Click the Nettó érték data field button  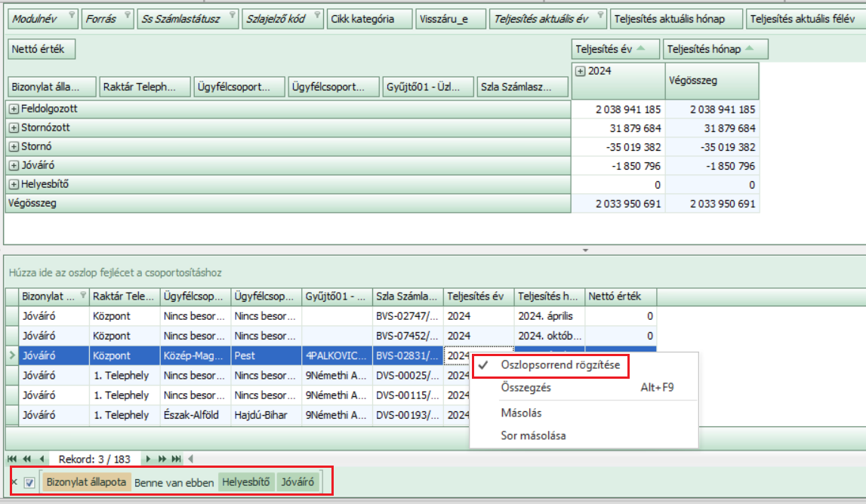pos(42,50)
